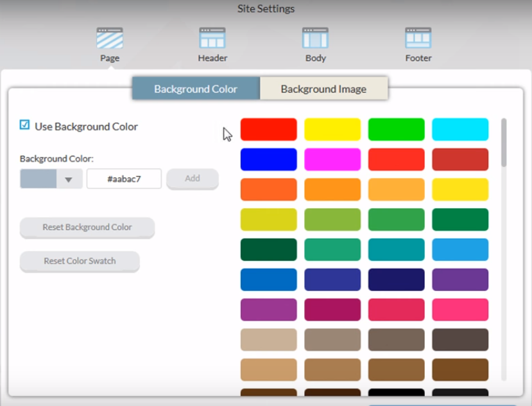Image resolution: width=532 pixels, height=406 pixels.
Task: Choose the hot pink swatch
Action: coord(460,310)
